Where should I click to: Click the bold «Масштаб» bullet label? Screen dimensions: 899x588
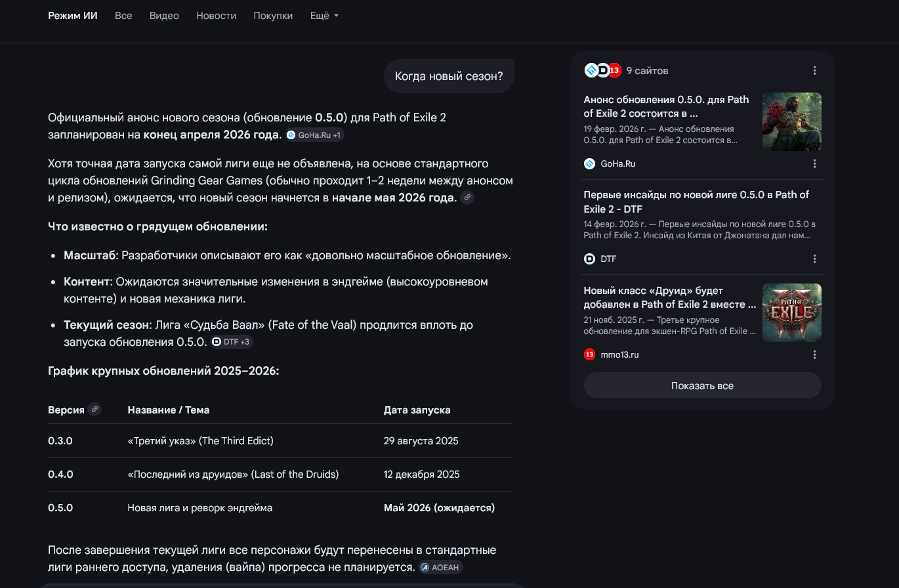pos(90,255)
